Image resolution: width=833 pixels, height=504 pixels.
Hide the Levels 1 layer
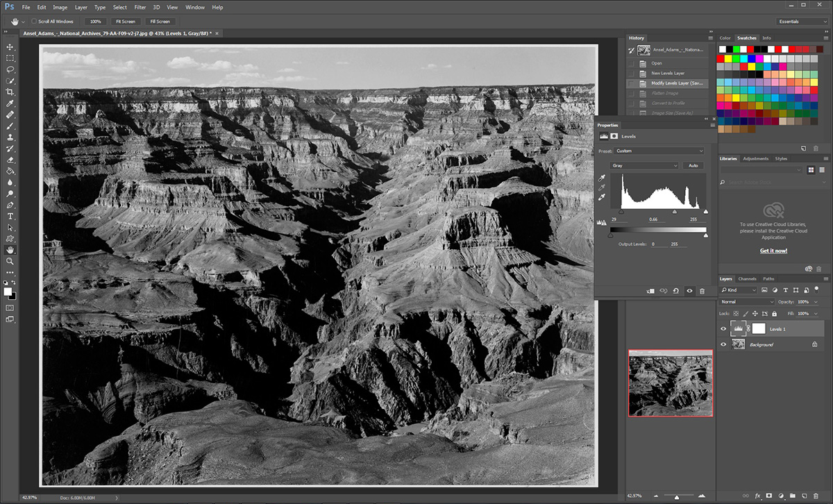pyautogui.click(x=723, y=329)
